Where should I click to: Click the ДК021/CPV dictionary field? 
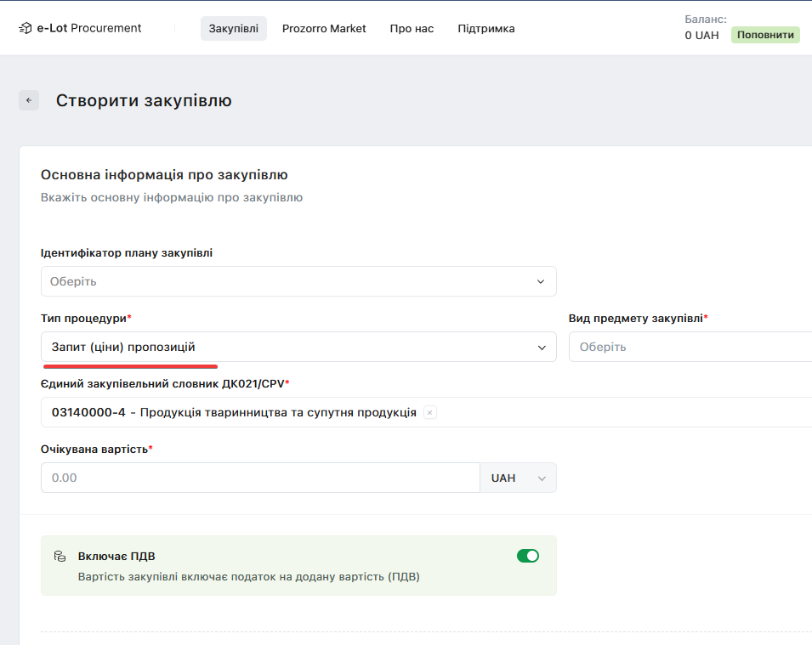[427, 412]
